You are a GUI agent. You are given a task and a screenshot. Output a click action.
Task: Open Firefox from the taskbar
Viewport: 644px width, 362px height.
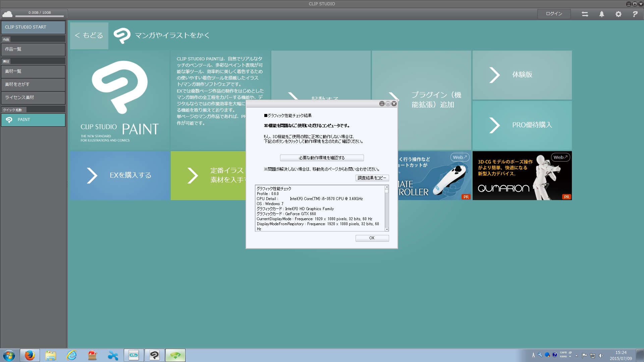coord(30,355)
